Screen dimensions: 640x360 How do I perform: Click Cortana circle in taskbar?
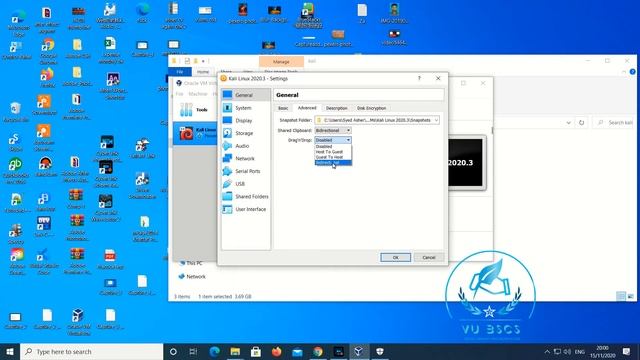pos(173,351)
